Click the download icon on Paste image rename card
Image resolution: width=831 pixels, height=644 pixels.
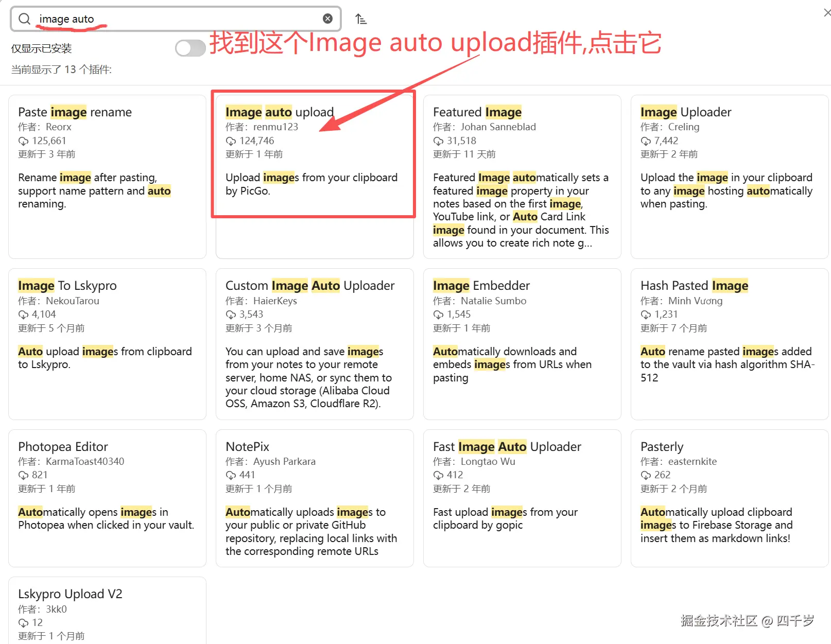(23, 141)
